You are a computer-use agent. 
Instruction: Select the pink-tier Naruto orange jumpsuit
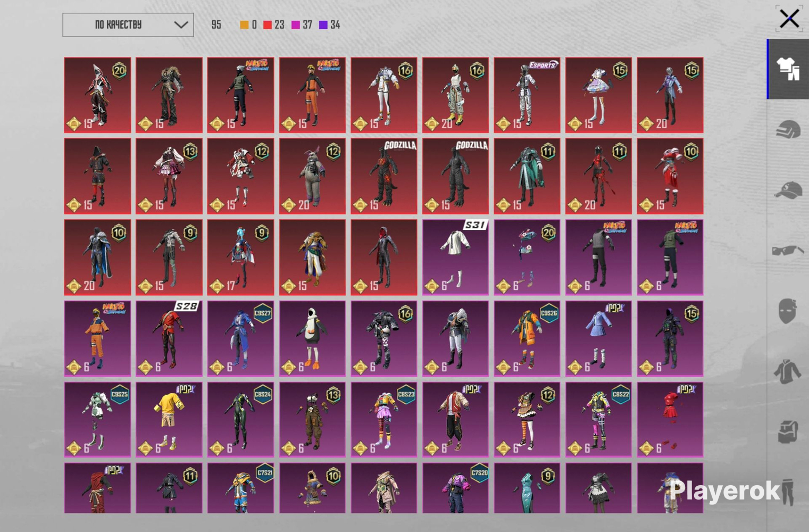coord(97,338)
